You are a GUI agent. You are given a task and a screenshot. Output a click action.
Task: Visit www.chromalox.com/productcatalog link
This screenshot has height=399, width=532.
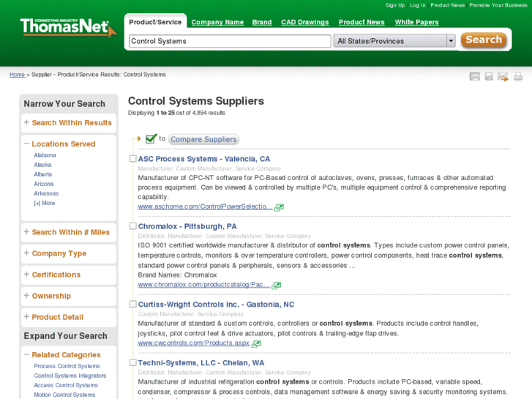coord(203,285)
